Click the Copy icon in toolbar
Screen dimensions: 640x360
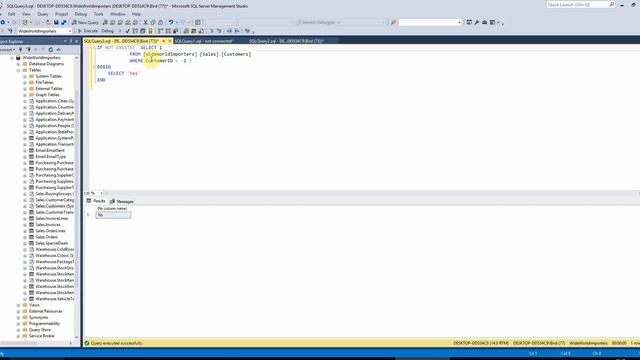(x=153, y=22)
